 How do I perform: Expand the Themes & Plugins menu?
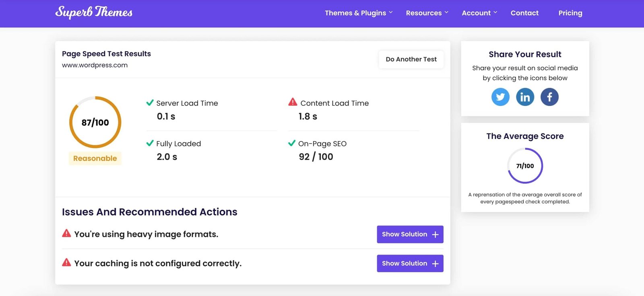358,13
